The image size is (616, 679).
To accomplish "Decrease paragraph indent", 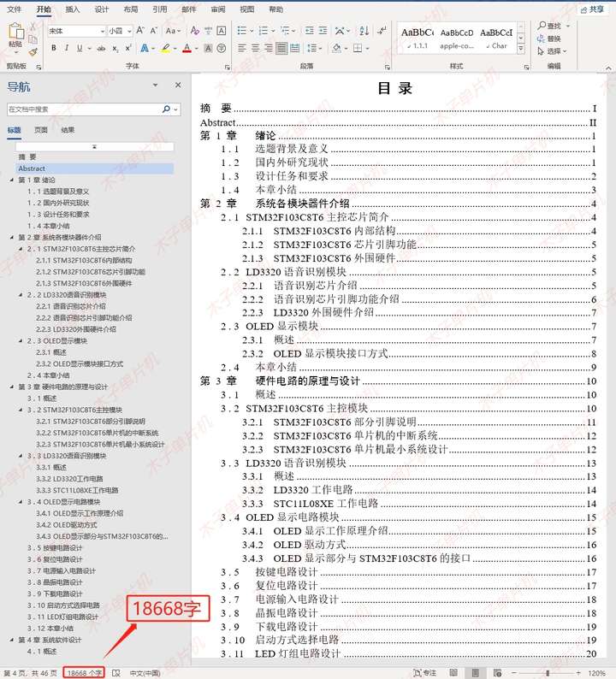I will (310, 30).
